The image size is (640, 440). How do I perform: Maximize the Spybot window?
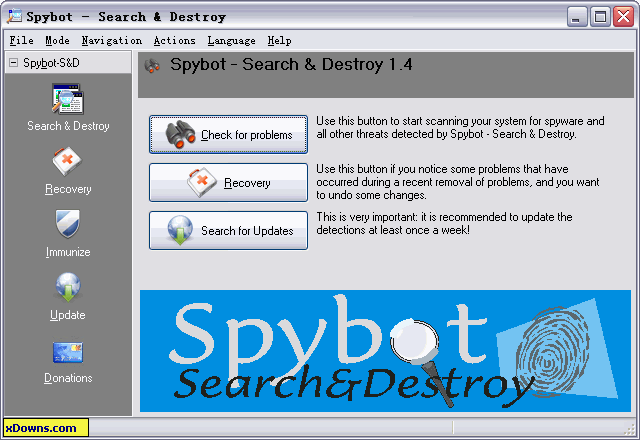pos(600,17)
